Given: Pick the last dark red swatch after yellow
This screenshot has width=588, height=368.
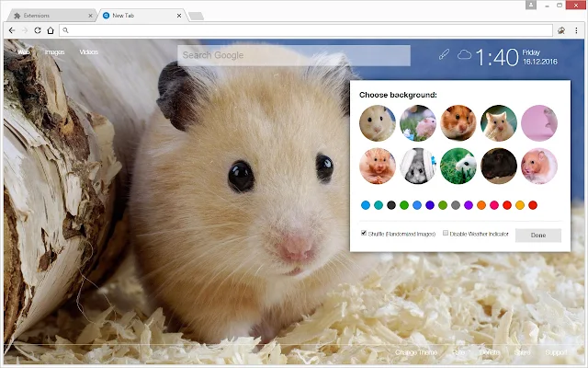Looking at the screenshot, I should [x=533, y=205].
